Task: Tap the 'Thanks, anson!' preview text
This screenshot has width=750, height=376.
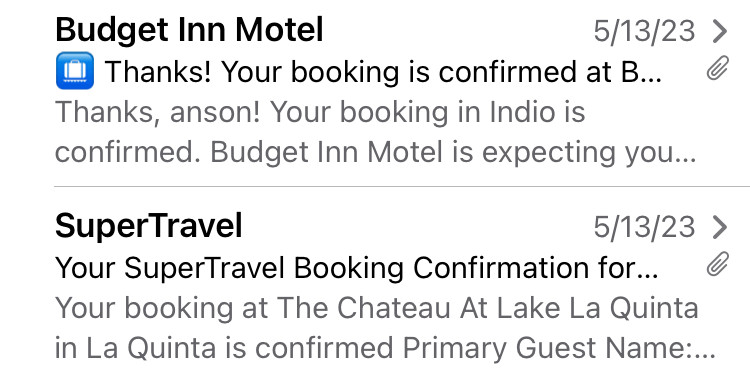Action: click(x=158, y=113)
